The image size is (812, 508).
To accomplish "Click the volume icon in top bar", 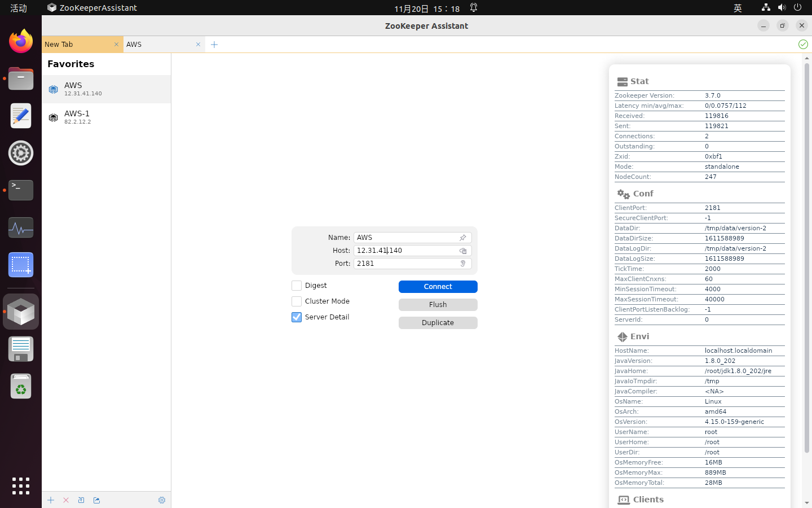I will point(782,7).
